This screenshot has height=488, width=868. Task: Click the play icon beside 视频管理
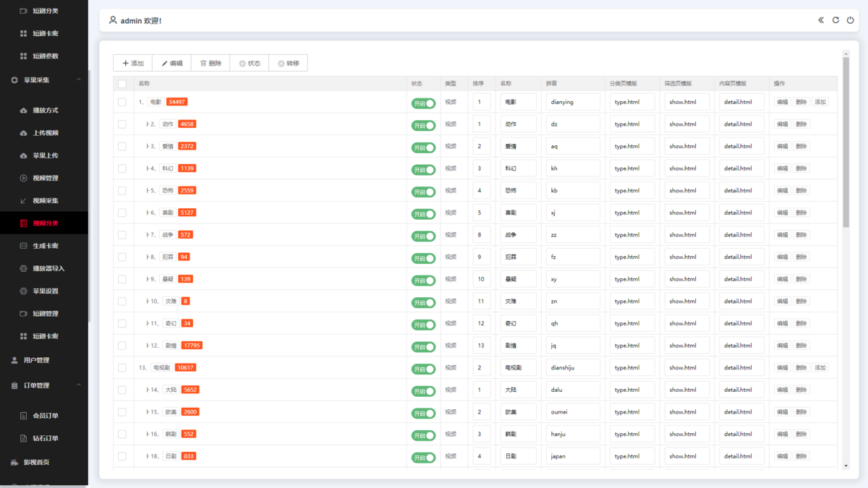point(23,178)
